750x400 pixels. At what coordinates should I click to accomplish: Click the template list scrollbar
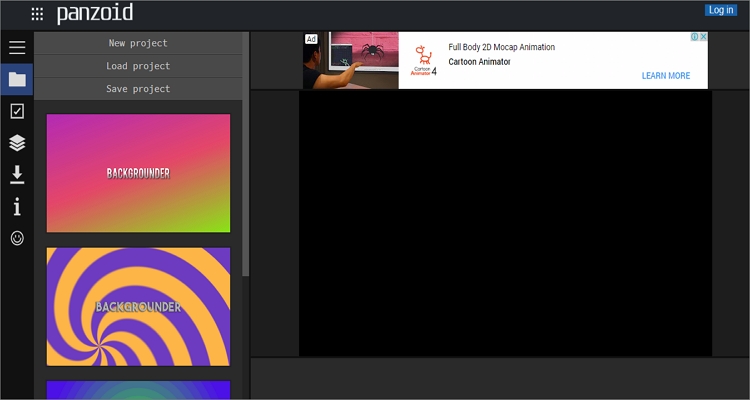(246, 154)
